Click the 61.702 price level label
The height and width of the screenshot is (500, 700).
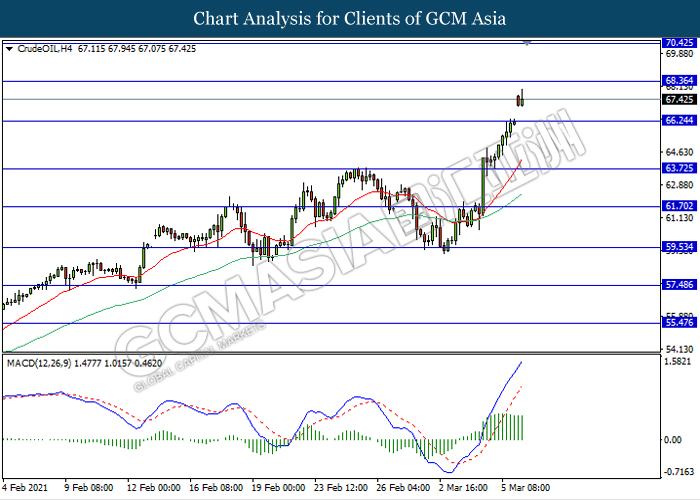click(679, 206)
